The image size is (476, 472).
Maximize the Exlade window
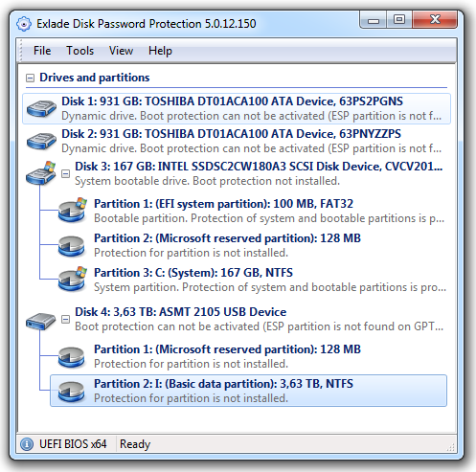399,20
